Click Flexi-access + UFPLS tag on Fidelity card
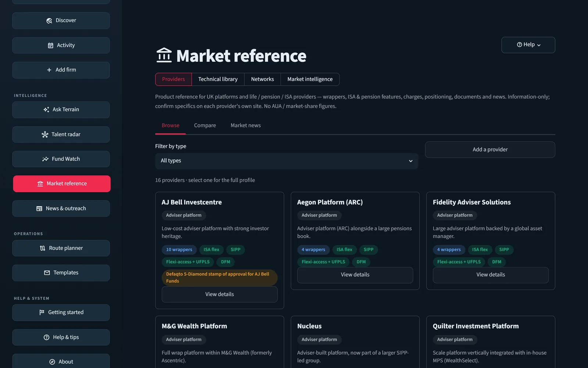The height and width of the screenshot is (368, 588). coord(459,262)
